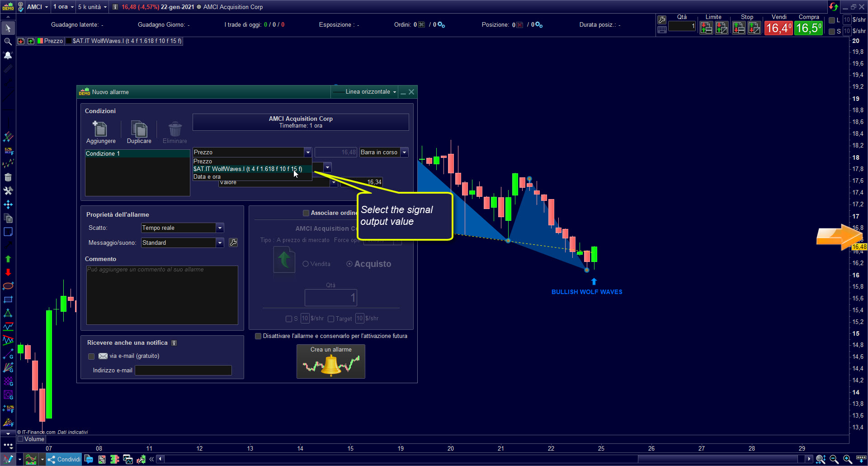Click Crea un allarme button
The image size is (868, 466).
point(331,361)
